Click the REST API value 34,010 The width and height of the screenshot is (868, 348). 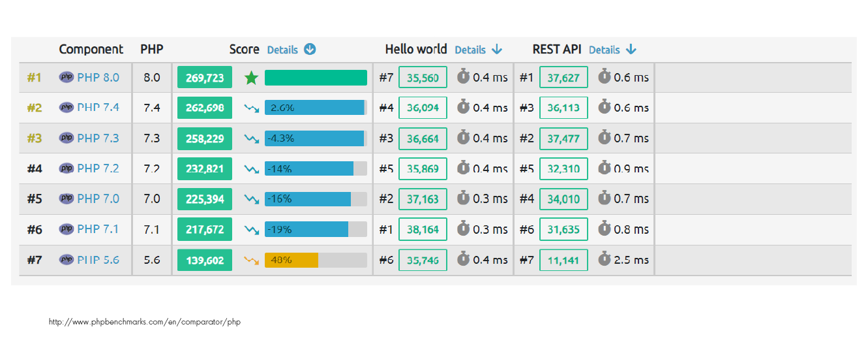point(563,199)
